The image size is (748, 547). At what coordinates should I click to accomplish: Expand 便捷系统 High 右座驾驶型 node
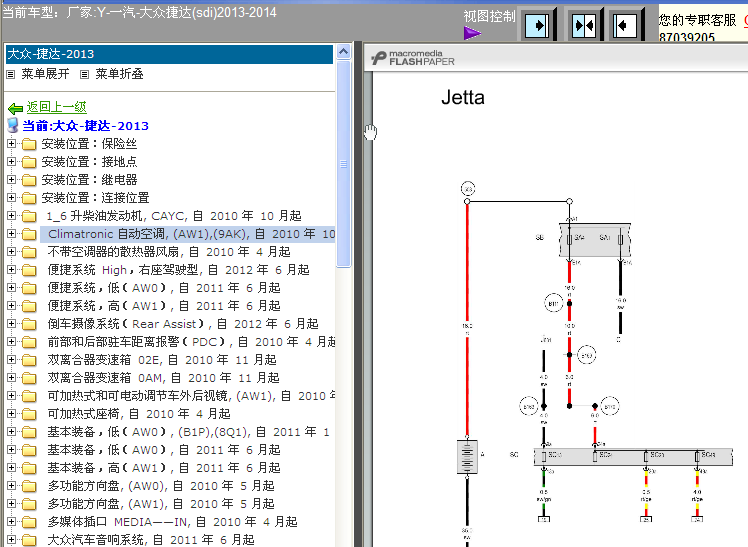pyautogui.click(x=11, y=269)
